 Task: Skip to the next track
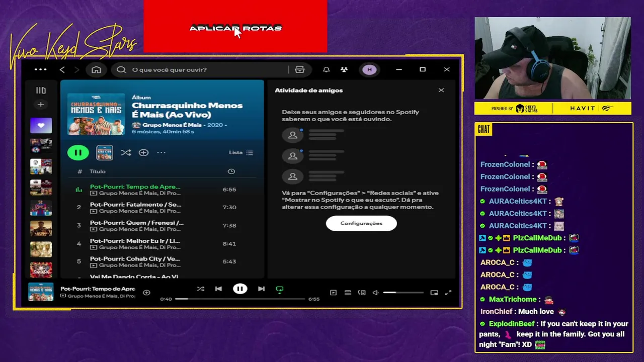(261, 289)
